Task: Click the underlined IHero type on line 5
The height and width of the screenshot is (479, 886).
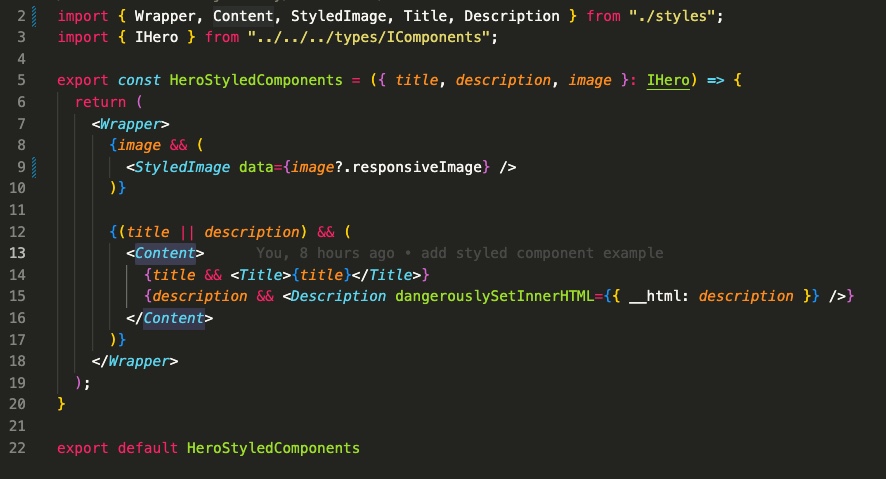Action: (668, 80)
